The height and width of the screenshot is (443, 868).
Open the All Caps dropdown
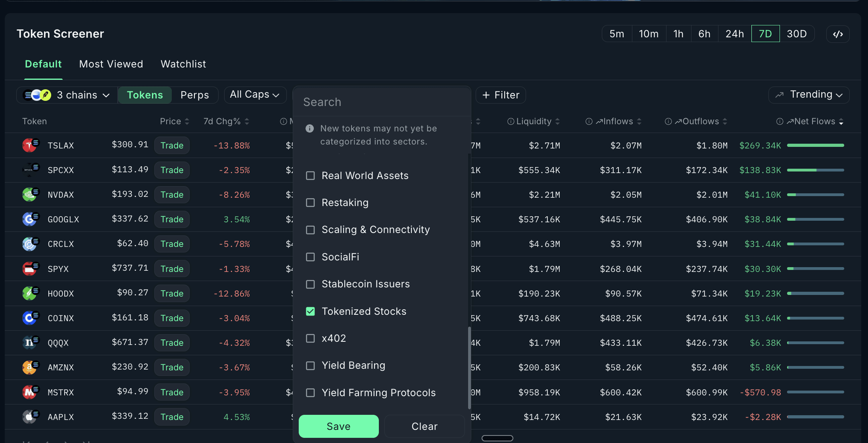(255, 95)
